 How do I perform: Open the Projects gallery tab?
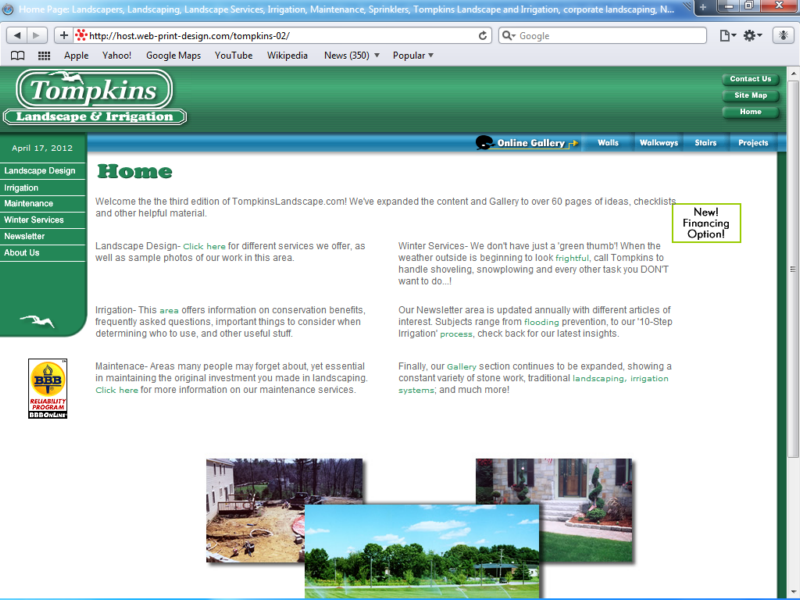pos(753,143)
